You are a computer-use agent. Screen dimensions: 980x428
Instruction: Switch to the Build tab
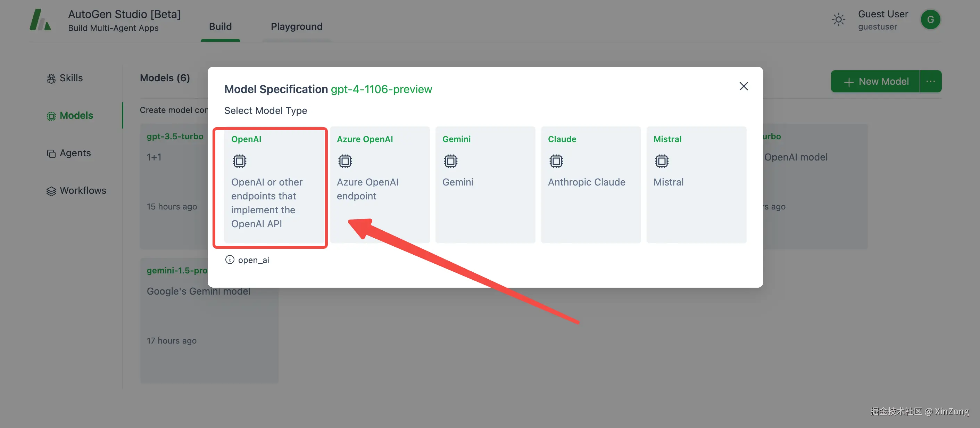point(220,27)
